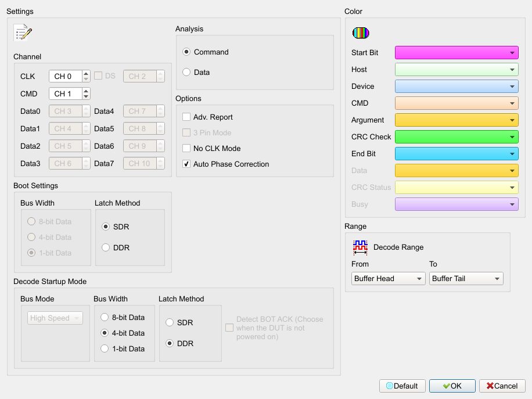Open the Data color dropdown
The image size is (532, 399).
click(x=456, y=171)
